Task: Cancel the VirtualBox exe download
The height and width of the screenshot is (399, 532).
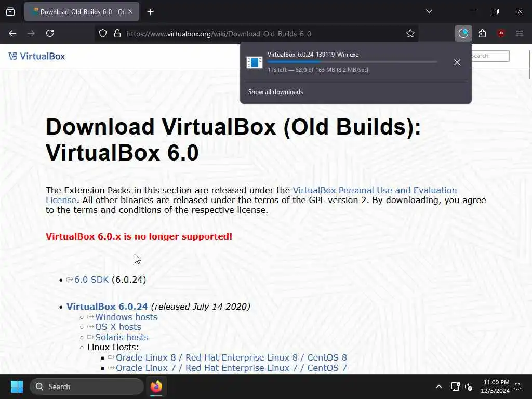Action: coord(457,62)
